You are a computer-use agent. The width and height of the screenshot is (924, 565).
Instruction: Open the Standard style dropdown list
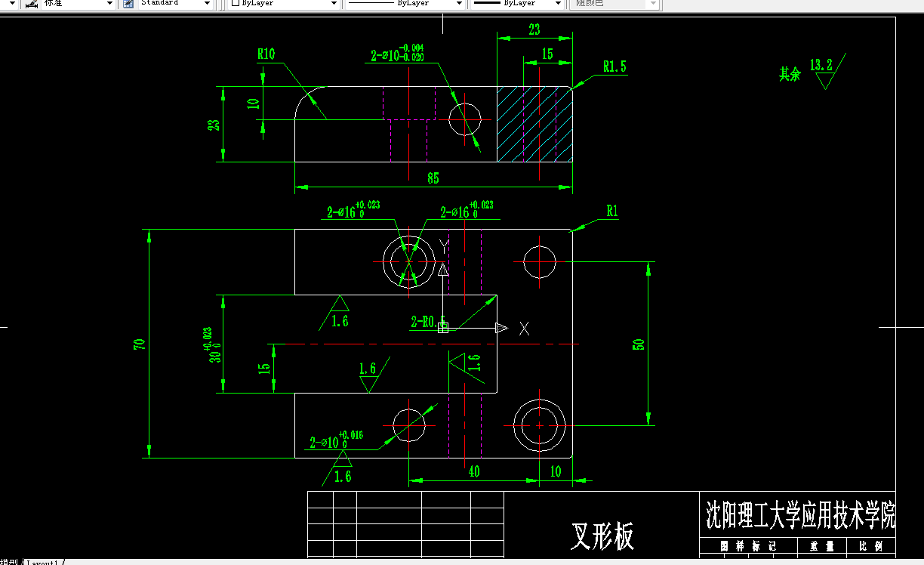[207, 4]
